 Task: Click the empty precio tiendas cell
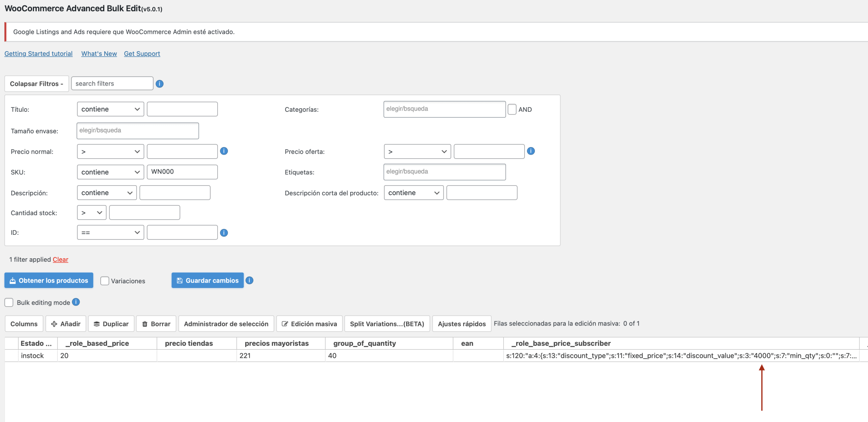pyautogui.click(x=196, y=356)
